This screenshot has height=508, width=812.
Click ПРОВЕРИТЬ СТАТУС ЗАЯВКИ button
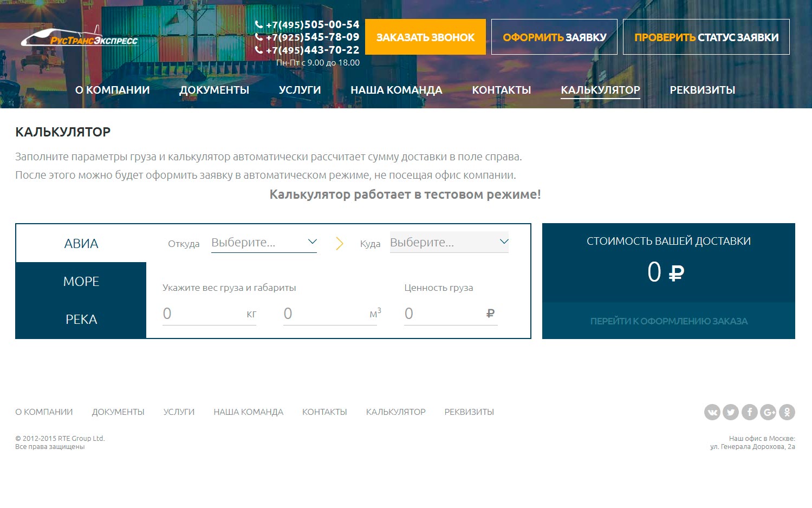pos(706,37)
